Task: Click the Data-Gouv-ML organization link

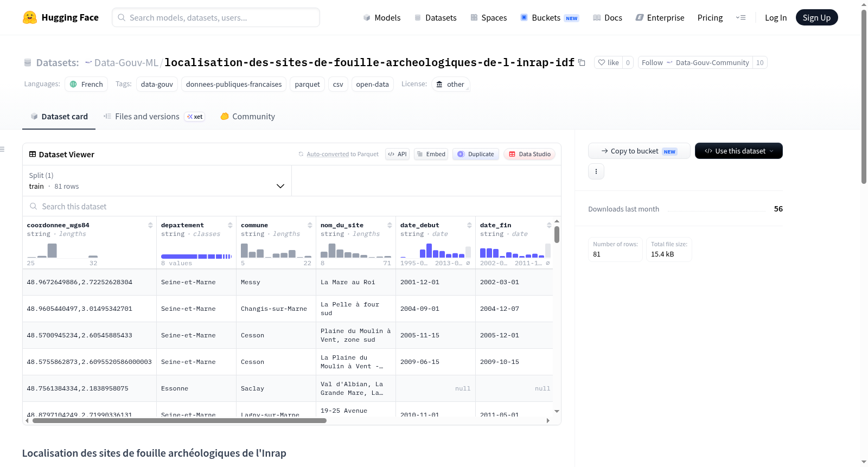Action: point(126,62)
